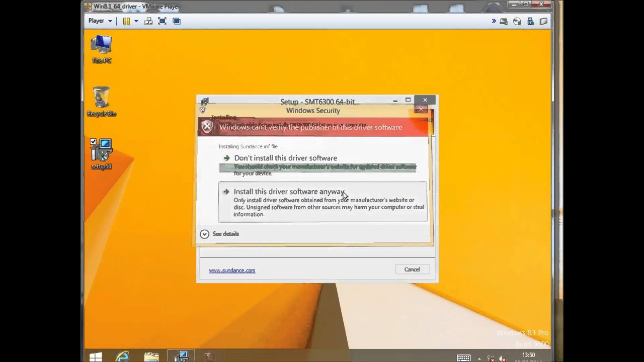Select the This PC desktop icon
This screenshot has width=644, height=362.
click(x=101, y=49)
